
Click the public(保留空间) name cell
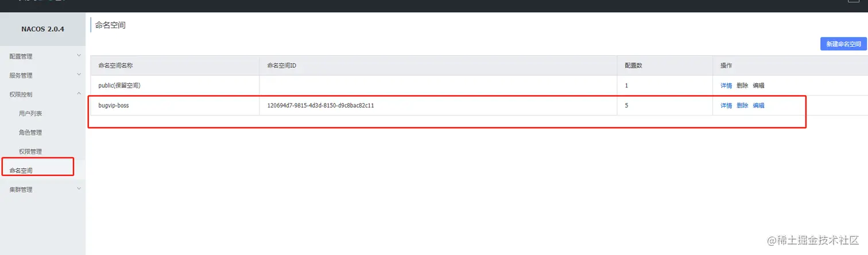(119, 86)
